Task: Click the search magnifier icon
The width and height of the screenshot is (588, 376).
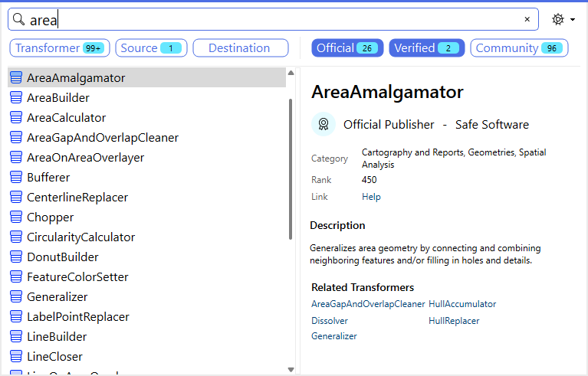Action: tap(19, 19)
